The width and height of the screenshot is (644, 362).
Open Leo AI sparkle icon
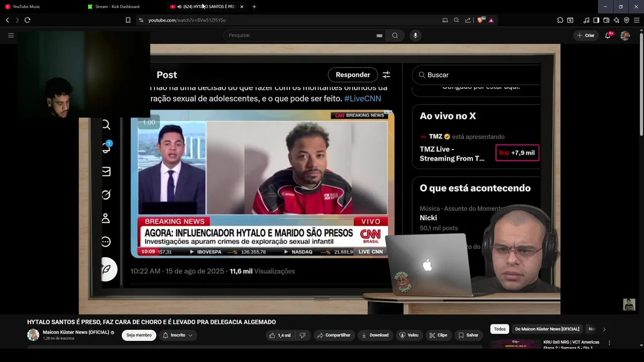coord(616,20)
